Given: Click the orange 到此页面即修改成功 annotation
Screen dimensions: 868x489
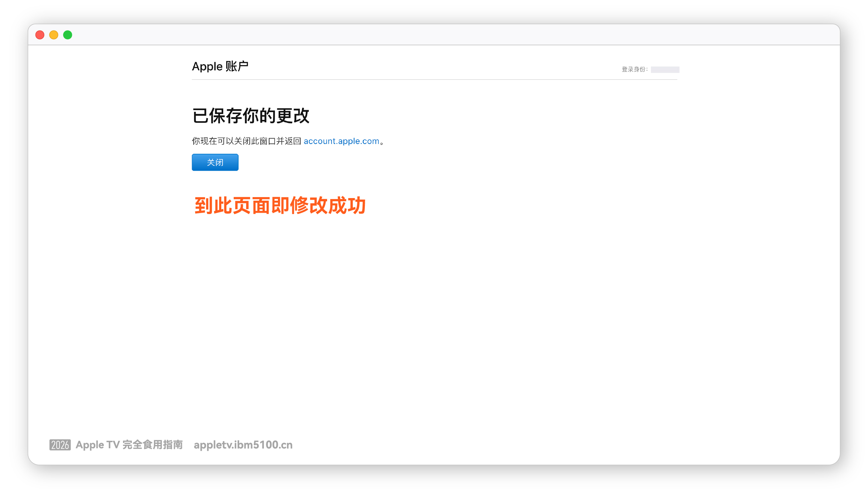Looking at the screenshot, I should (x=280, y=205).
